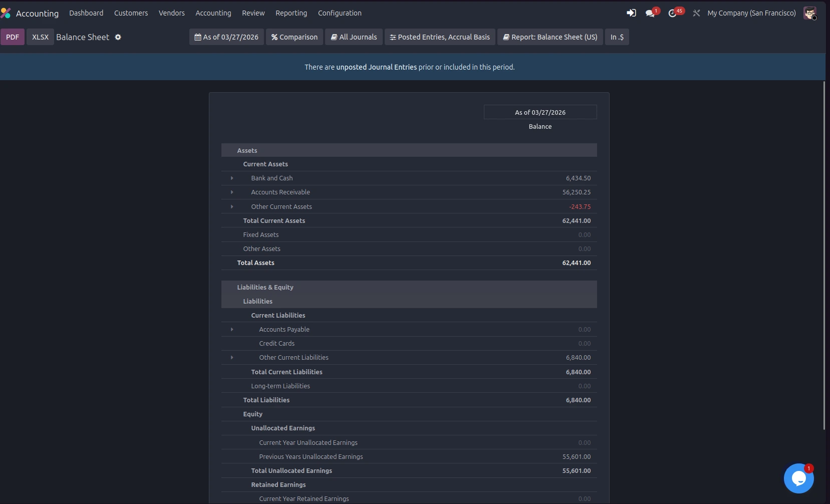Click the Odoo Accounting app logo icon
This screenshot has width=830, height=504.
[x=6, y=13]
